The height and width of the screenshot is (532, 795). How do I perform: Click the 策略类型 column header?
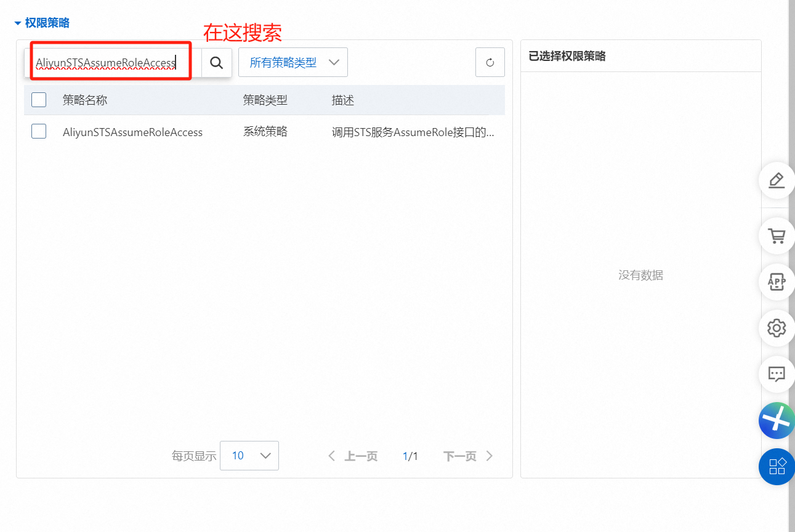(265, 100)
